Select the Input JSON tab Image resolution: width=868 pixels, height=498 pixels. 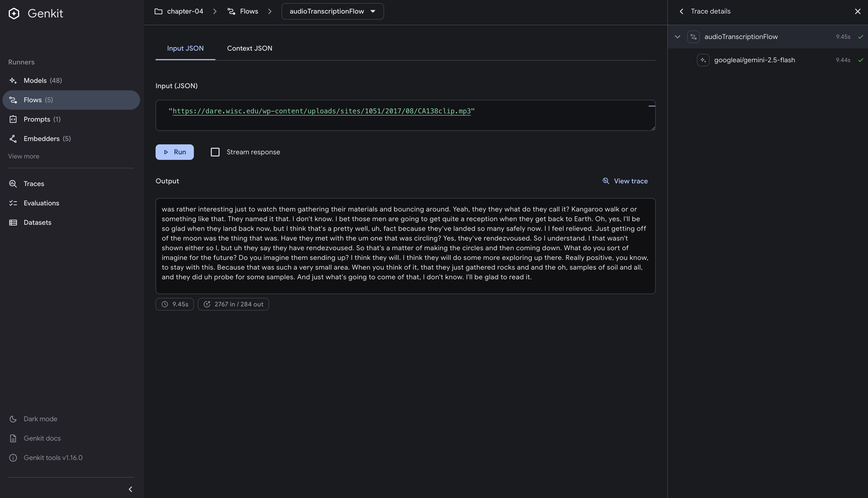coord(185,48)
